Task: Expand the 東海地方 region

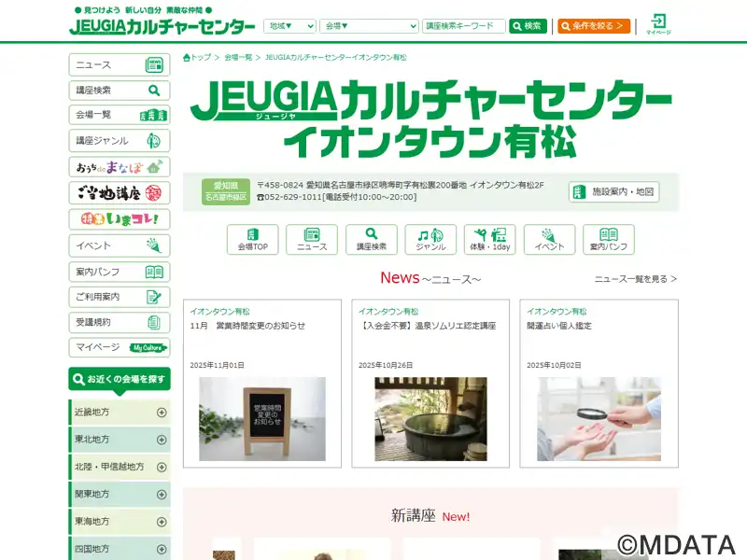Action: tap(120, 522)
